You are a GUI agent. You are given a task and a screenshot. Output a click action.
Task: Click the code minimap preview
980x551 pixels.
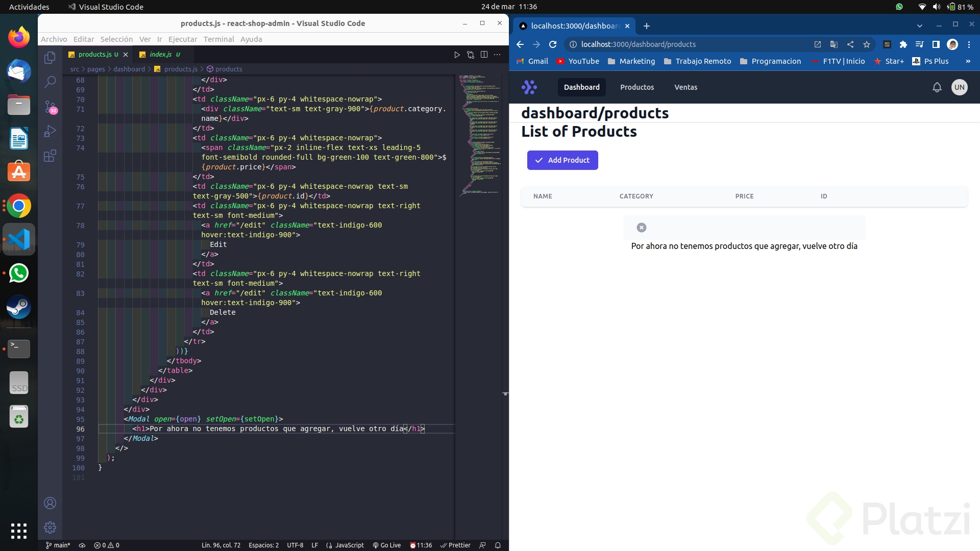(479, 133)
